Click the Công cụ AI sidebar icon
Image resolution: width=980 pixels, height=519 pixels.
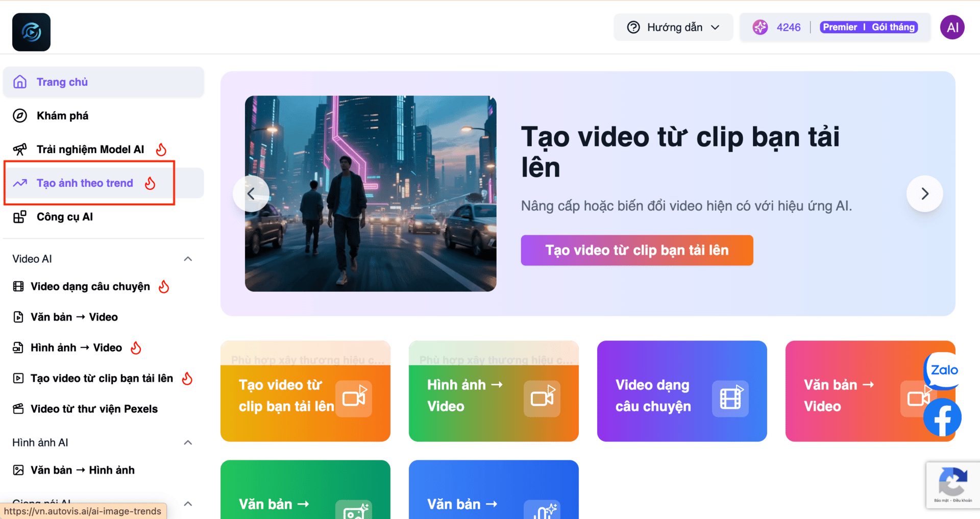pyautogui.click(x=20, y=217)
